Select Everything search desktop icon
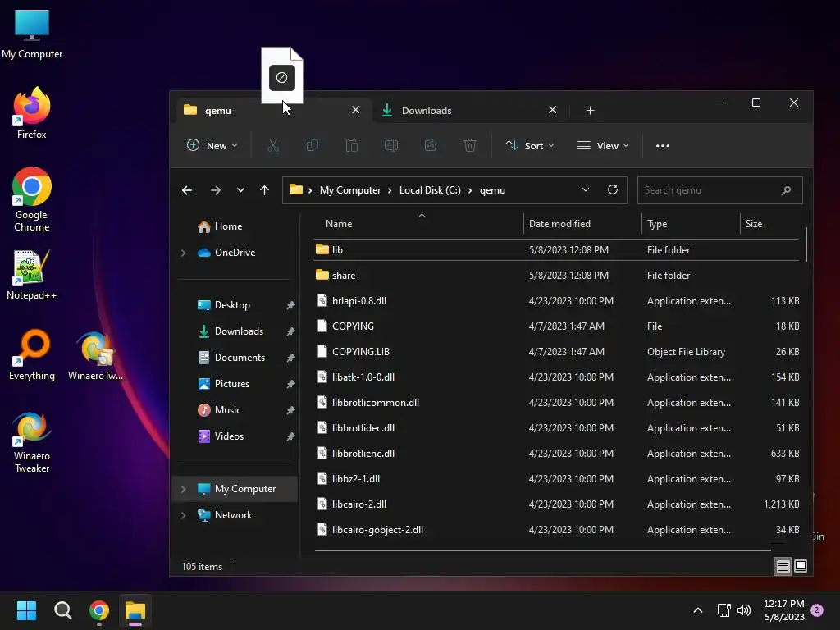The image size is (840, 630). 32,354
